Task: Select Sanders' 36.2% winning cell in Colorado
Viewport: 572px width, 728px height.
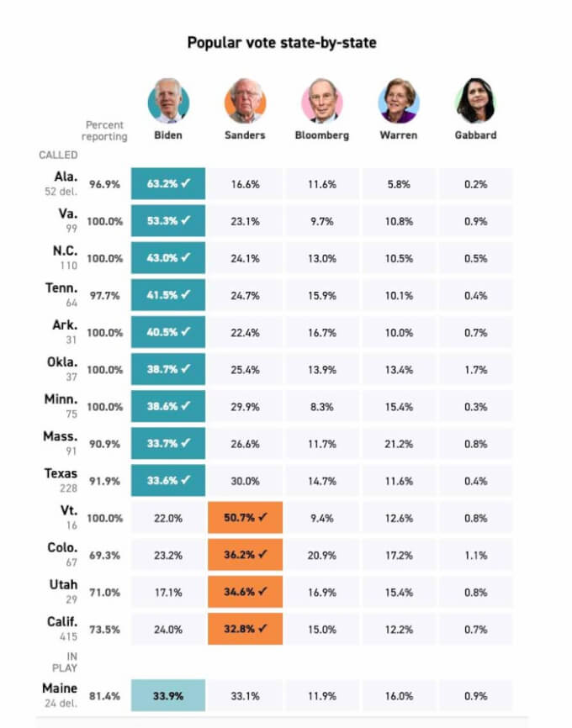Action: click(x=245, y=555)
